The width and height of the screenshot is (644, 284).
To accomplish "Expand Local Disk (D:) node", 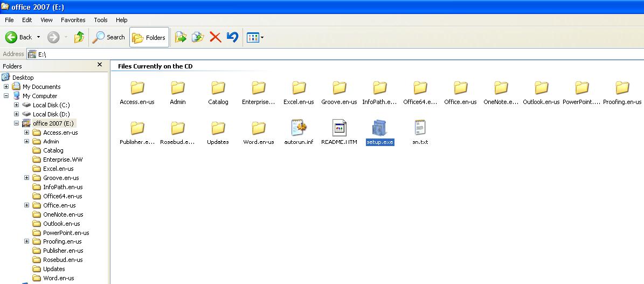I will 16,114.
